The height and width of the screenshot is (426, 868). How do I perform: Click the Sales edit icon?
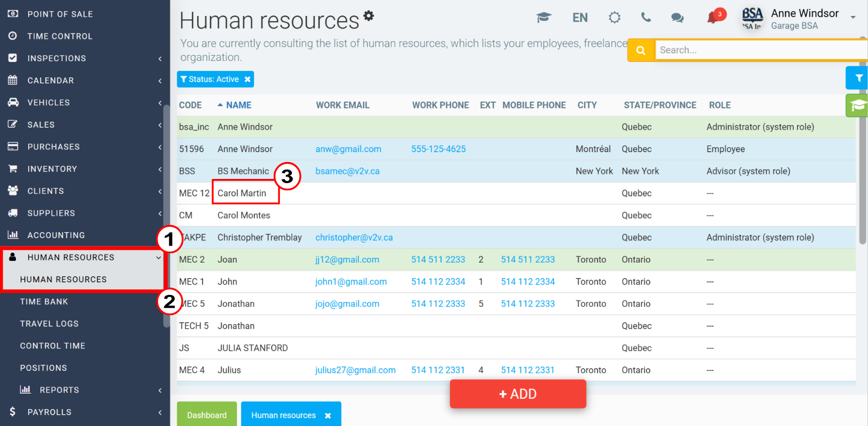(13, 124)
